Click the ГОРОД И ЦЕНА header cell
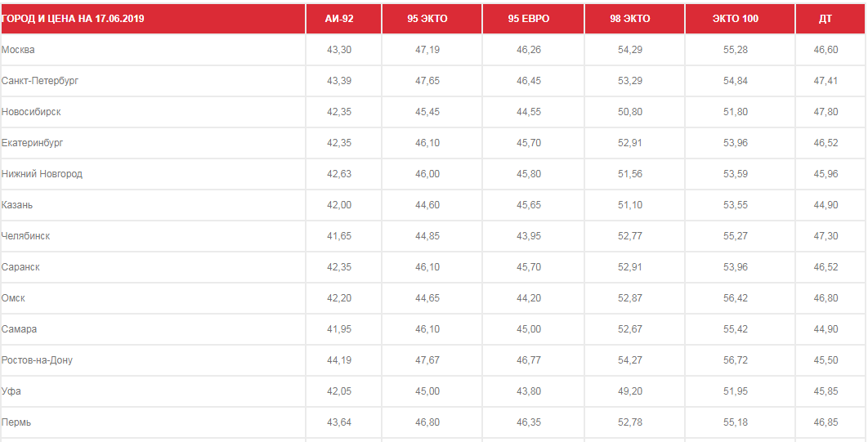This screenshot has width=868, height=442. [73, 19]
